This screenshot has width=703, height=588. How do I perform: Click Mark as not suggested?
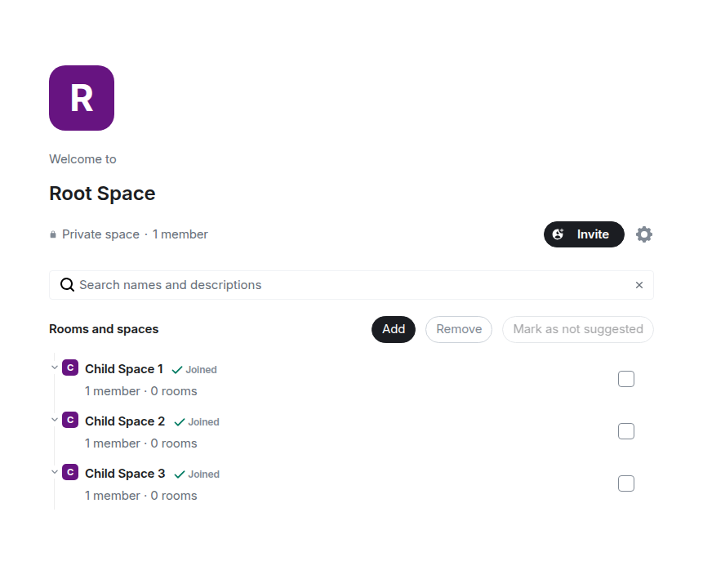click(x=578, y=329)
